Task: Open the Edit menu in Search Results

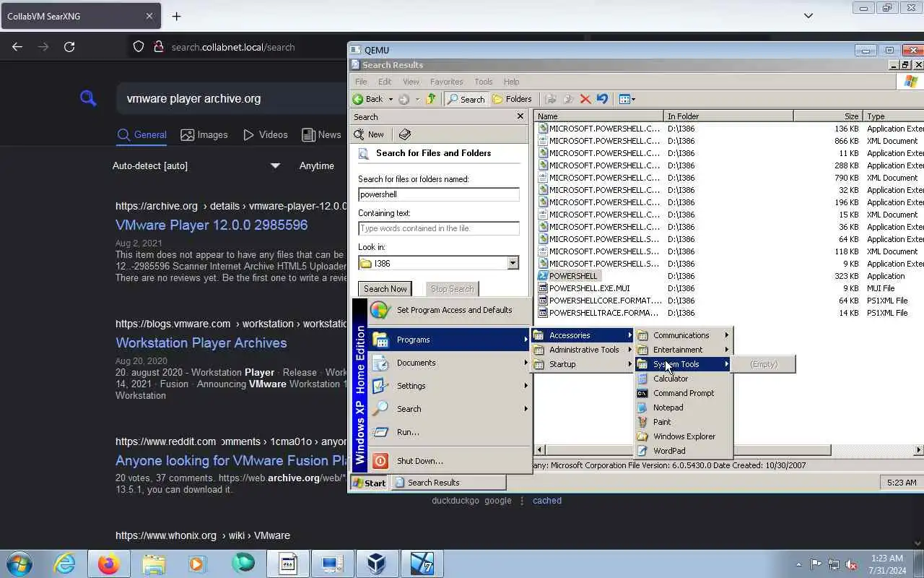Action: (x=385, y=82)
